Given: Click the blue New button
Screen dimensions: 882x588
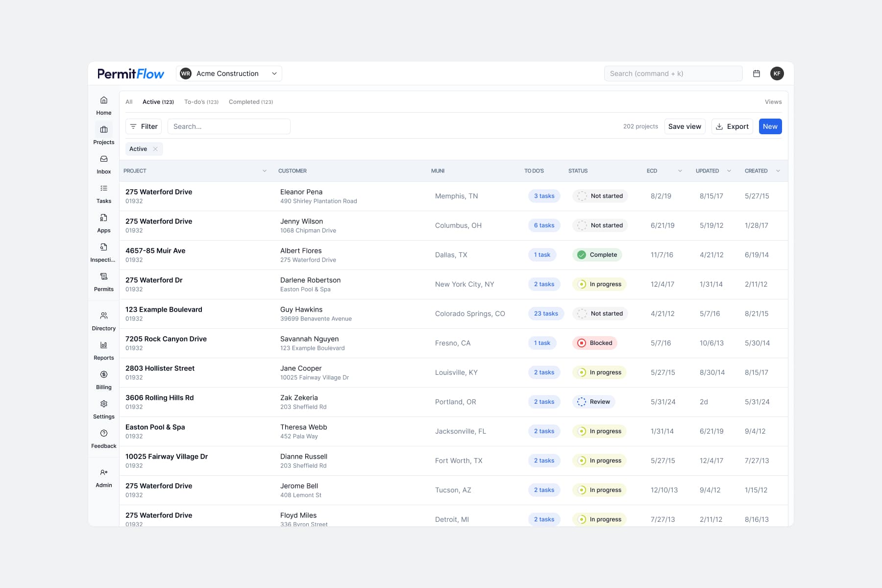Looking at the screenshot, I should [x=770, y=126].
